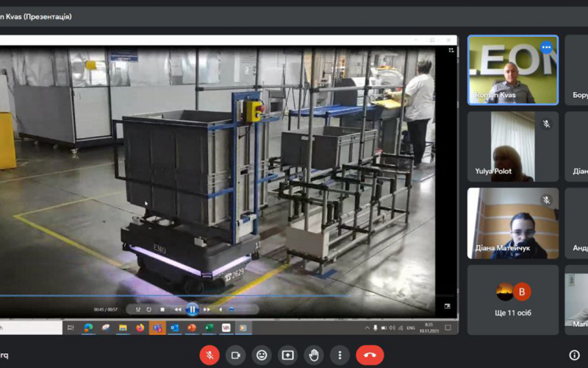
Task: Open Microsoft Edge from the taskbar
Action: point(88,328)
